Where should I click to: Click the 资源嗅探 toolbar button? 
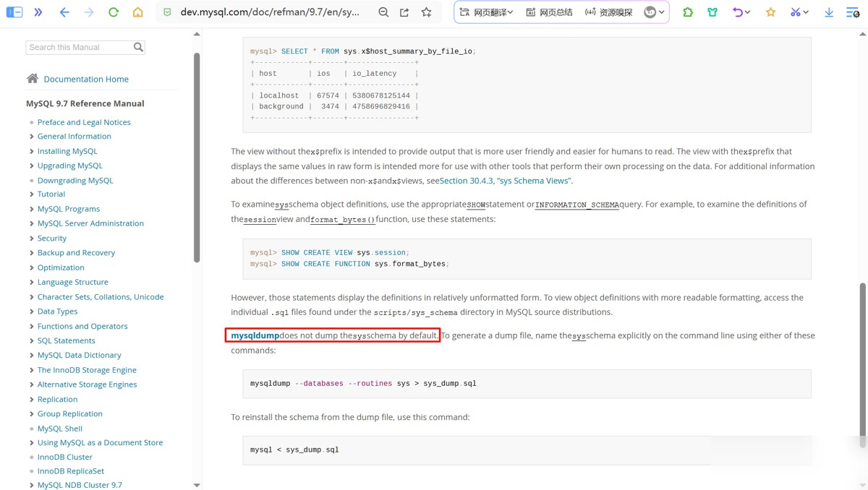[608, 12]
